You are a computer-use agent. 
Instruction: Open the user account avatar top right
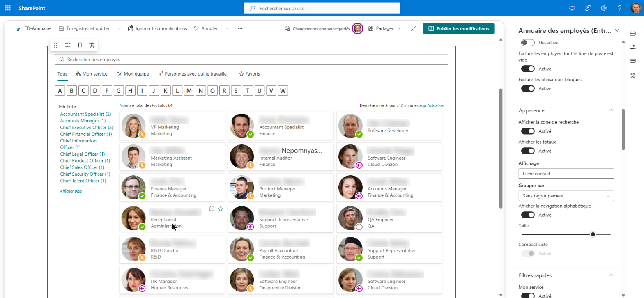coord(635,8)
